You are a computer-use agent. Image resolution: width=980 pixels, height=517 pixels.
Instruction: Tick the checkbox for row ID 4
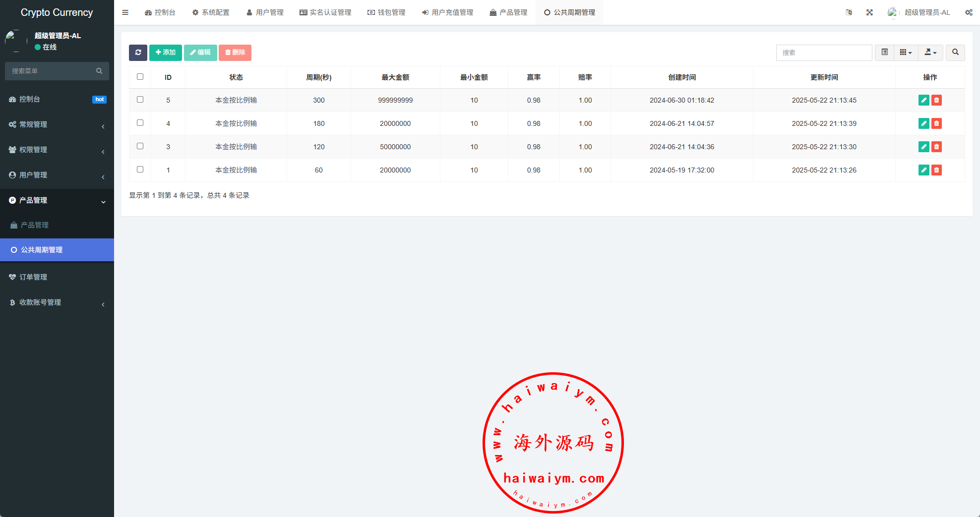pos(140,123)
